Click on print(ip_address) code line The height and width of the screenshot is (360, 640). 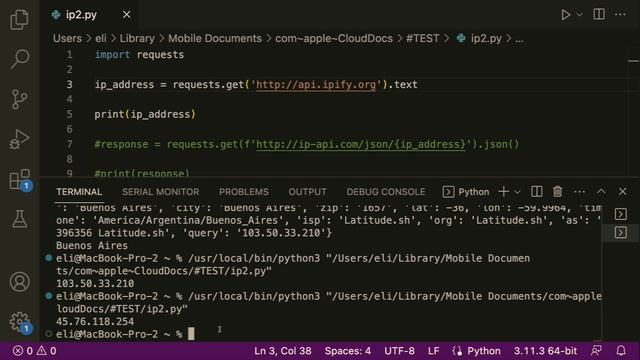pyautogui.click(x=145, y=114)
